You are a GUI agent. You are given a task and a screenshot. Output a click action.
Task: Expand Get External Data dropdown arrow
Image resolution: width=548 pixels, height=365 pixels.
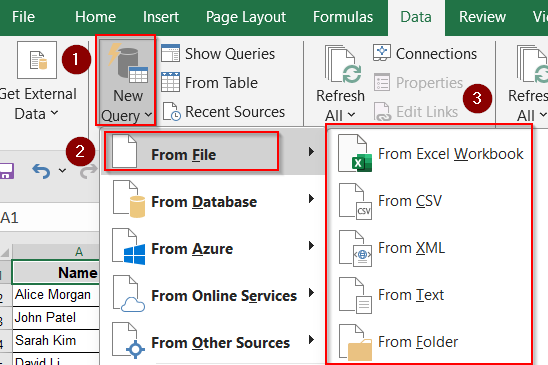(54, 113)
